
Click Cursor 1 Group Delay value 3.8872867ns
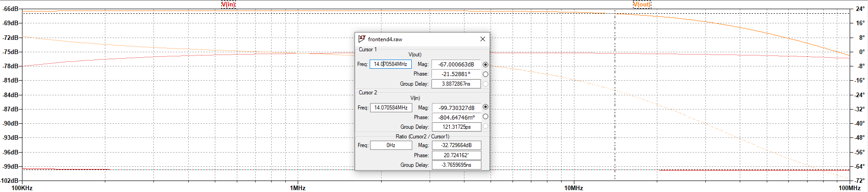(456, 84)
